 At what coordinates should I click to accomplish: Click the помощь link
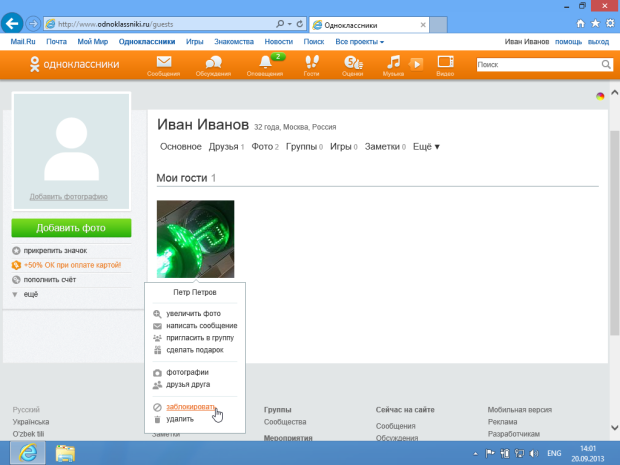point(568,42)
